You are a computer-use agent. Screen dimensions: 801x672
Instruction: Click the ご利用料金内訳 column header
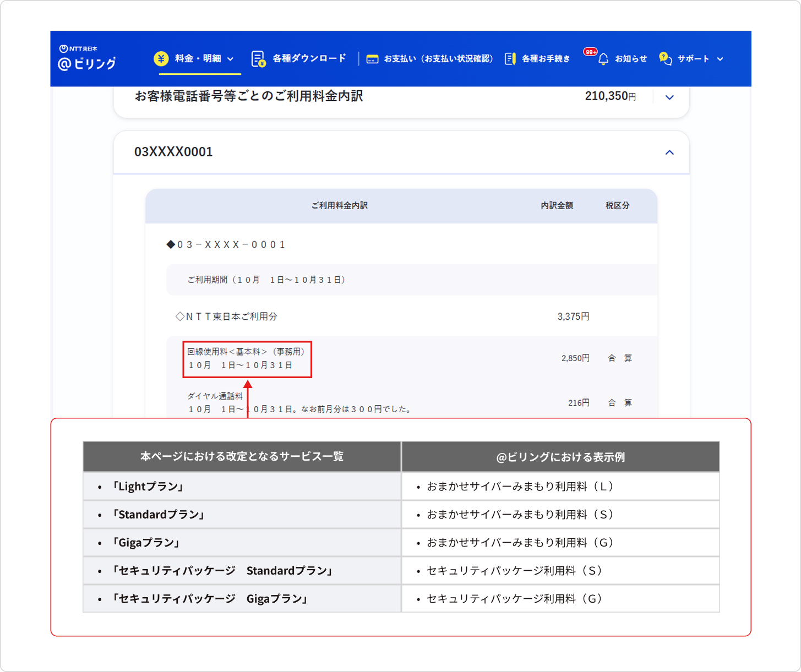click(339, 205)
